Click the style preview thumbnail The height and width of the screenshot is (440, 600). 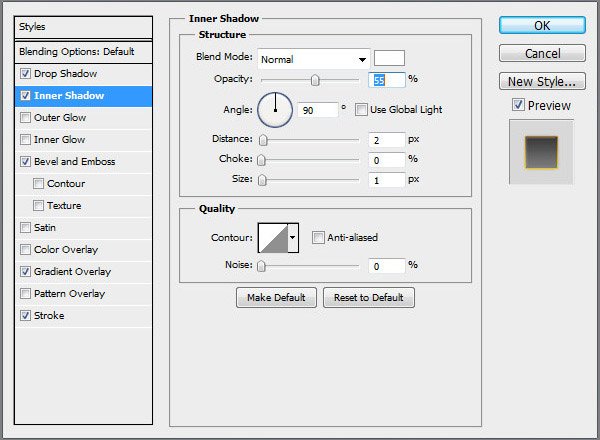[x=540, y=151]
